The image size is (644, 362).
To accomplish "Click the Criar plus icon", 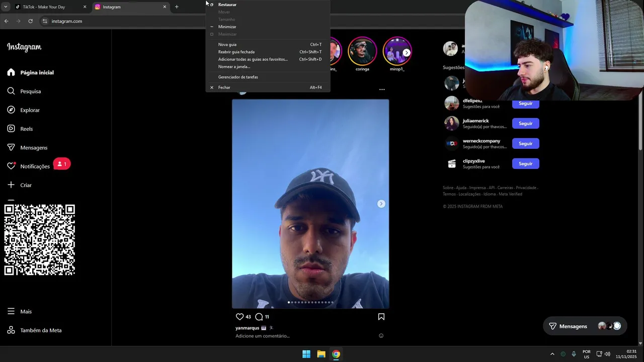I will click(x=11, y=185).
